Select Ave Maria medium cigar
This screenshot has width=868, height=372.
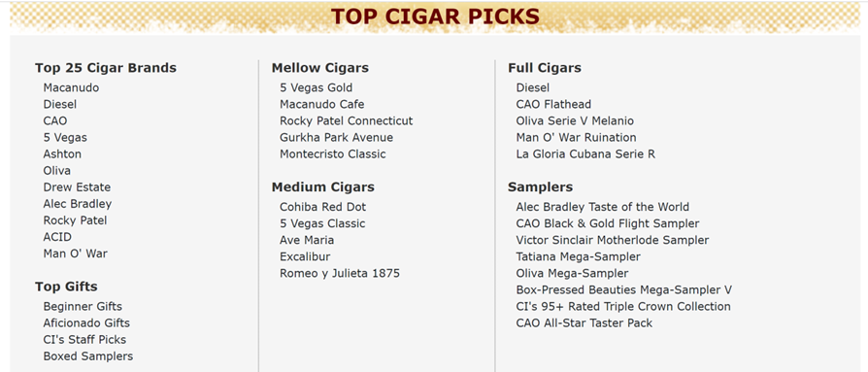coord(307,240)
